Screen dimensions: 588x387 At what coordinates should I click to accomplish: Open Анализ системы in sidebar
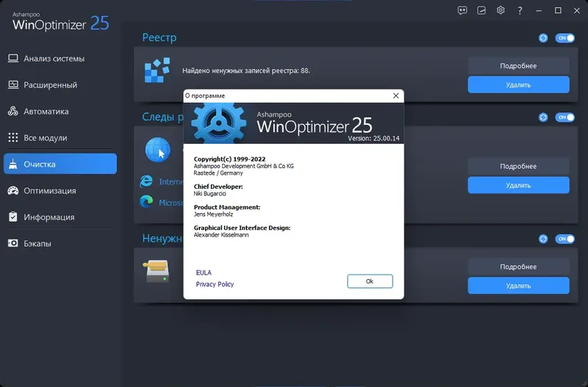[60, 59]
